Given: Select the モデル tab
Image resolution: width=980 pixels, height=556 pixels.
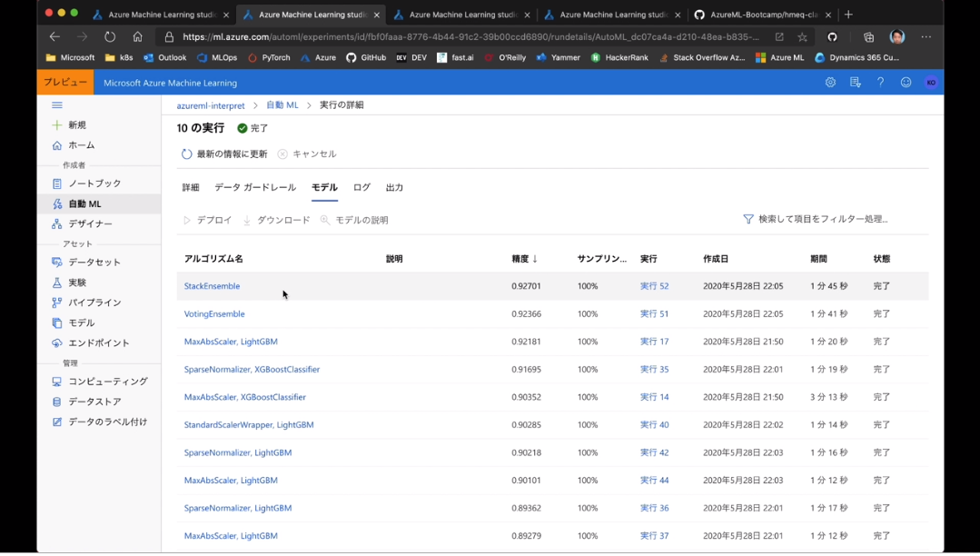Looking at the screenshot, I should pyautogui.click(x=324, y=188).
